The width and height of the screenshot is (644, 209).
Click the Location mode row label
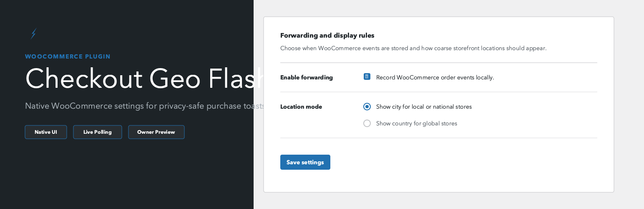[301, 107]
